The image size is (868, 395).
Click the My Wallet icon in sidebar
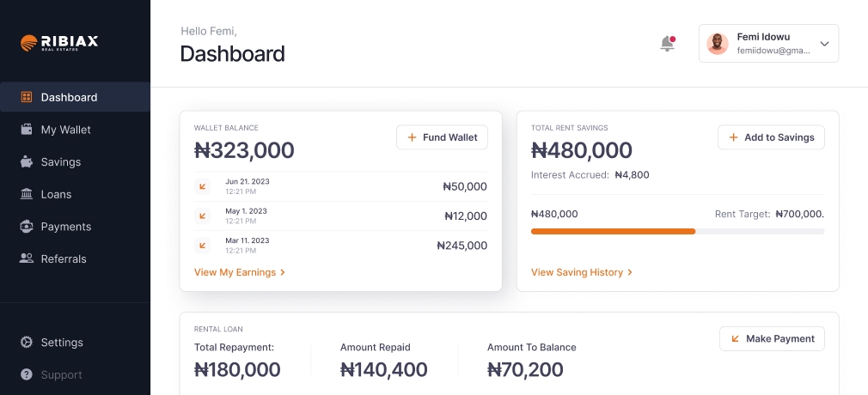point(27,130)
